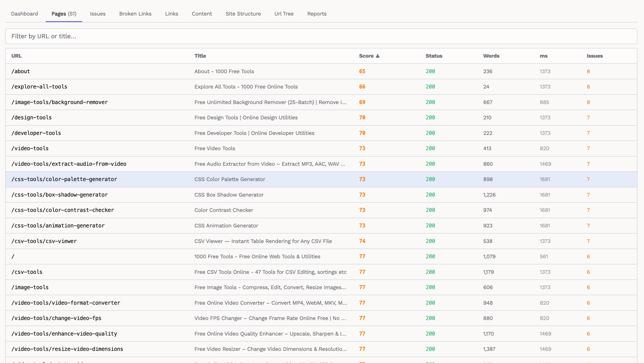Open /image-tools/background-remover row

coord(59,102)
